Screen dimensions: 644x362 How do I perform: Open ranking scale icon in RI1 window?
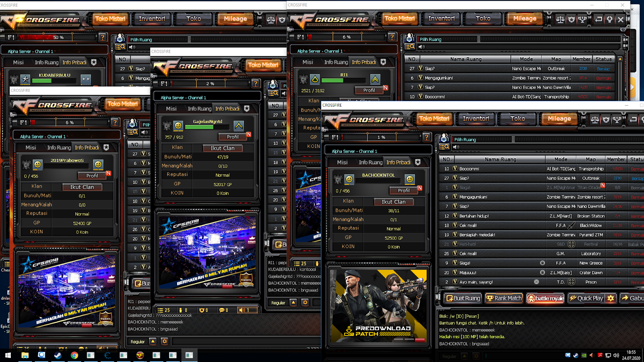pos(560,19)
